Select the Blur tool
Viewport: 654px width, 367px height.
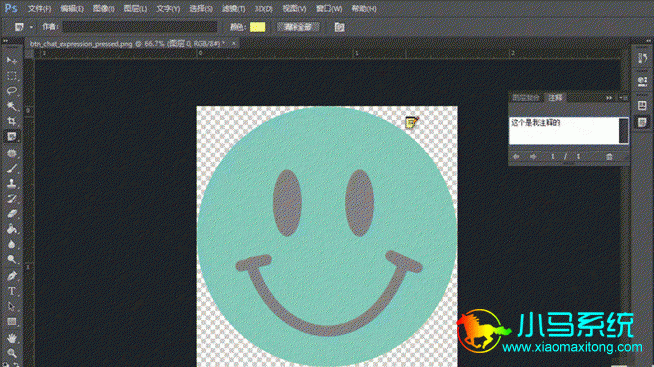tap(12, 244)
